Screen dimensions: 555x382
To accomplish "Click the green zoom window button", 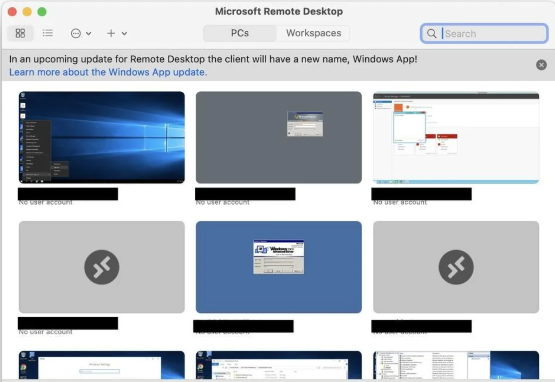I will click(x=42, y=12).
